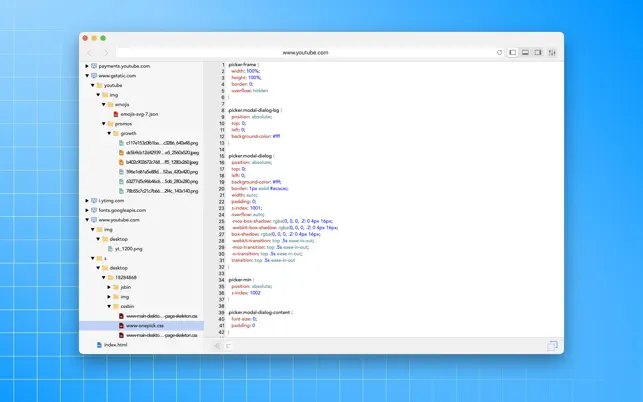Screen dimensions: 643x402
Task: Expand the i.ytimg.com domain
Action: pos(87,201)
